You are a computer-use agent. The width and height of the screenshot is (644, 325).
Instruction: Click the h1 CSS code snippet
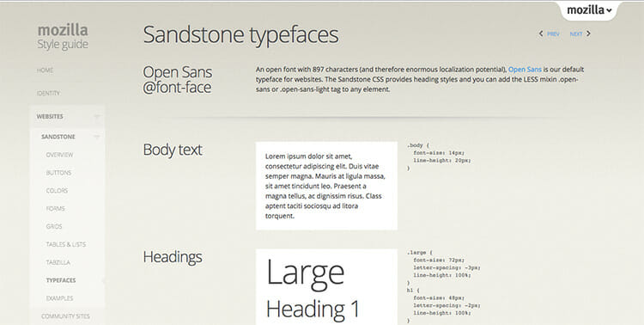point(444,305)
